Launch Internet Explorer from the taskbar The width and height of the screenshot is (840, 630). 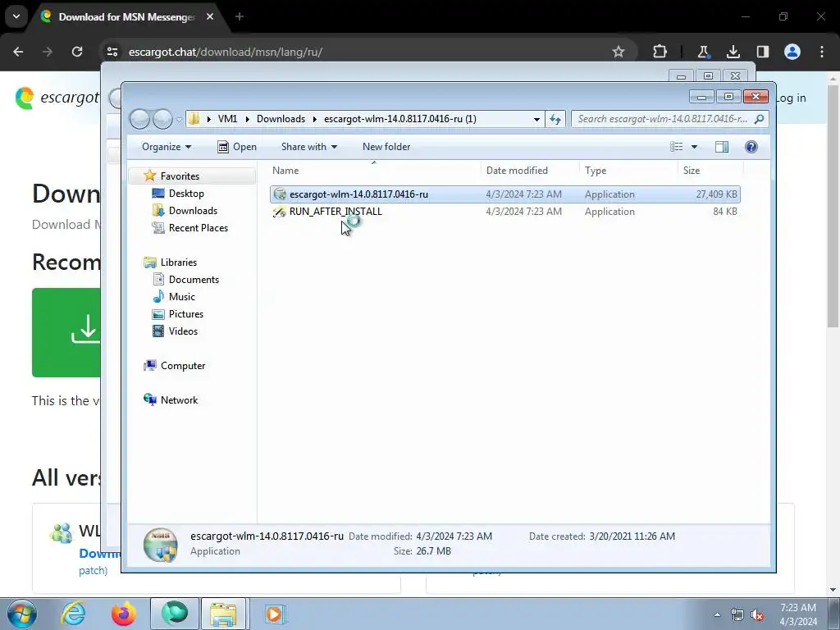(x=73, y=614)
